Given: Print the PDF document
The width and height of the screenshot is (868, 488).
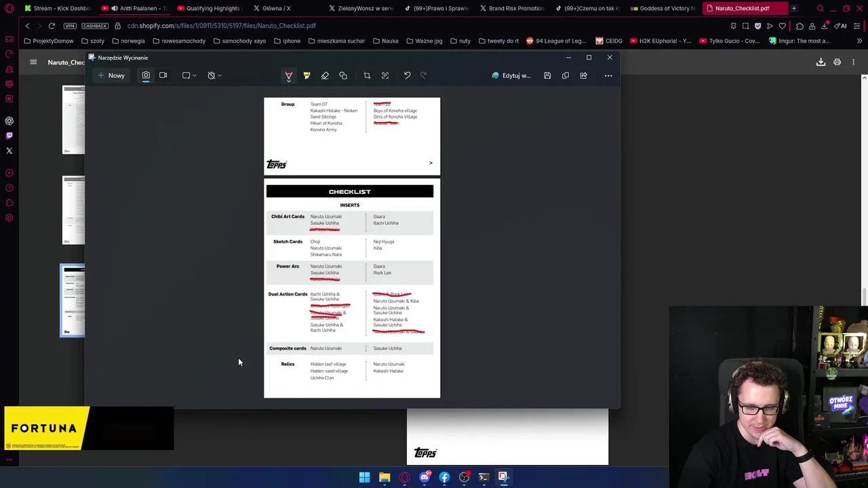Looking at the screenshot, I should pos(837,62).
